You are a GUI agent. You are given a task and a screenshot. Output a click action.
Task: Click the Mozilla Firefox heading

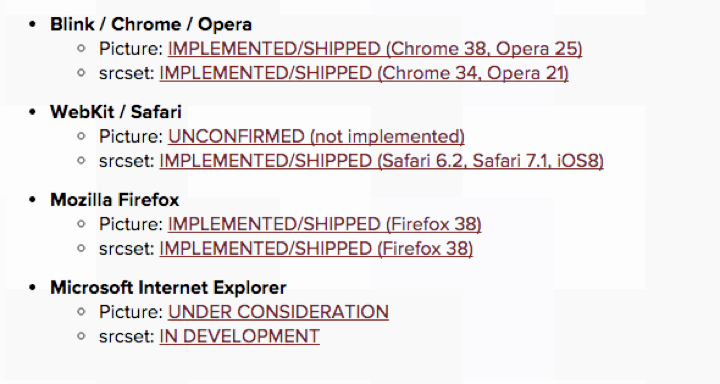tap(115, 200)
